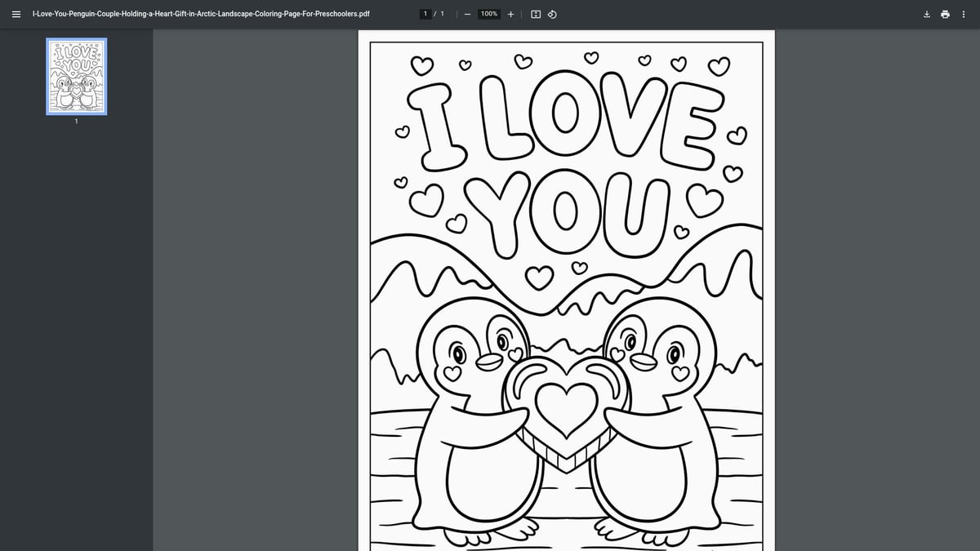Click the page number input box
Viewport: 980px width, 551px height.
425,13
